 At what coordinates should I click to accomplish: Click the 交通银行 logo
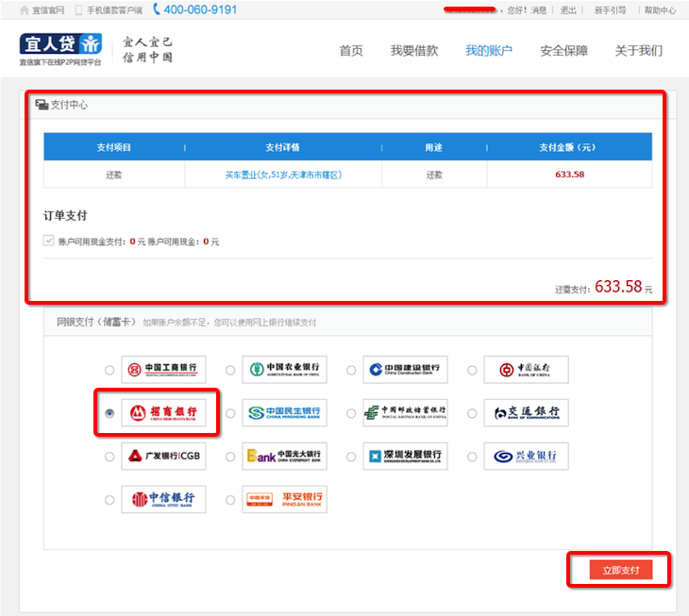tap(526, 413)
